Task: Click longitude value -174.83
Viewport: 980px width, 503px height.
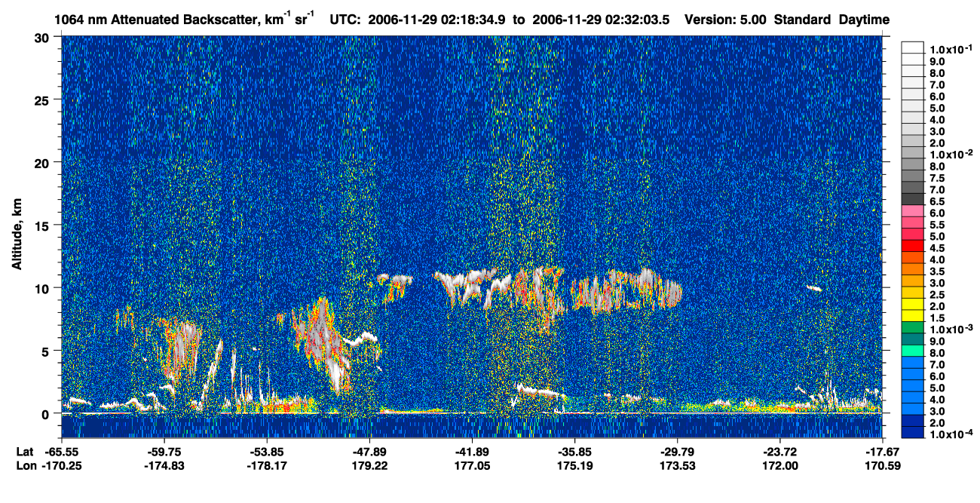Action: (x=164, y=466)
